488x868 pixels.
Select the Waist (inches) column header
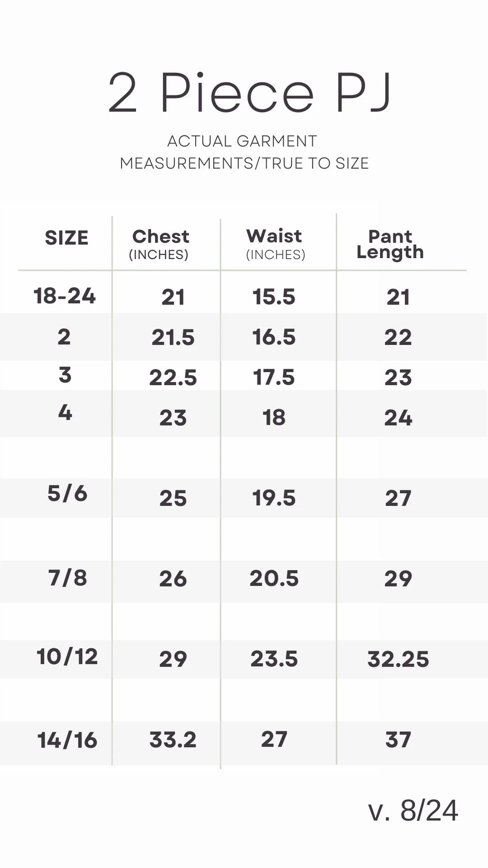point(274,244)
